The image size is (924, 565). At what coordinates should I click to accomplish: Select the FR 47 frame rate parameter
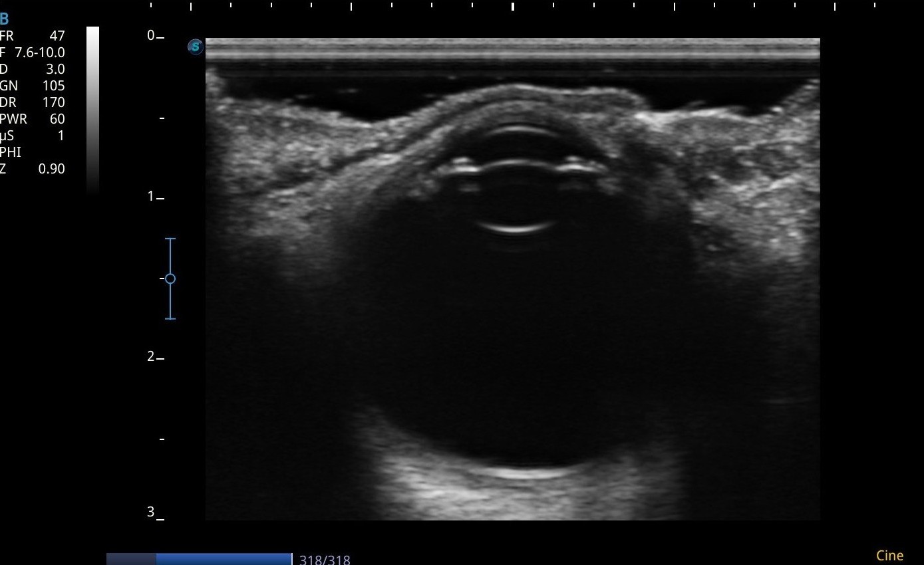coord(33,36)
